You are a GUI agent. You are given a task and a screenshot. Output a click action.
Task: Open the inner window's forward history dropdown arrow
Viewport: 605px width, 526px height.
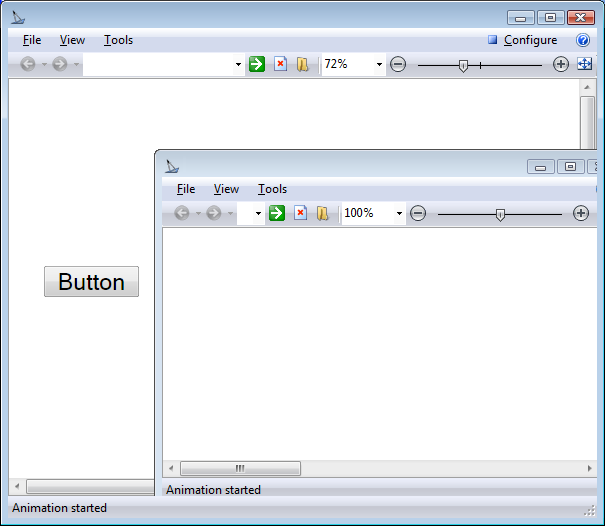230,213
